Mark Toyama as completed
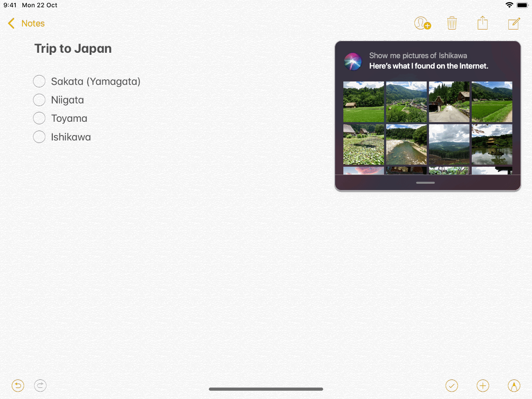This screenshot has height=399, width=532. (39, 118)
